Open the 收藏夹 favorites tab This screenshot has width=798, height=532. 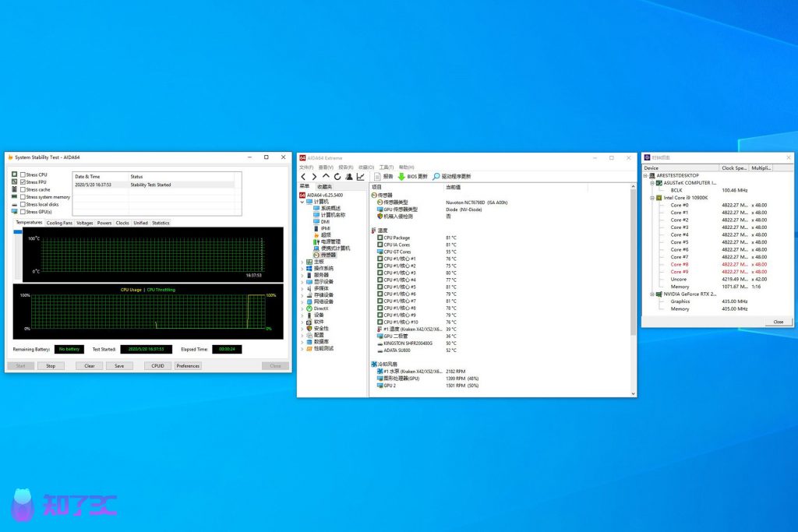point(325,187)
